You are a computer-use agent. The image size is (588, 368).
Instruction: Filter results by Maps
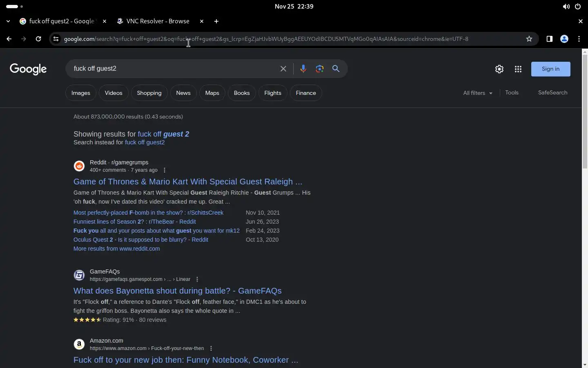click(212, 93)
